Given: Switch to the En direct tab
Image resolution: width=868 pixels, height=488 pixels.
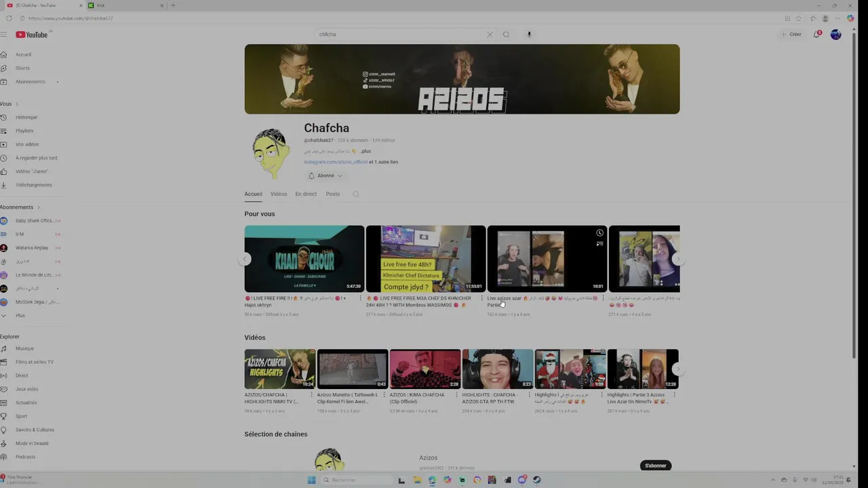Looking at the screenshot, I should (306, 194).
